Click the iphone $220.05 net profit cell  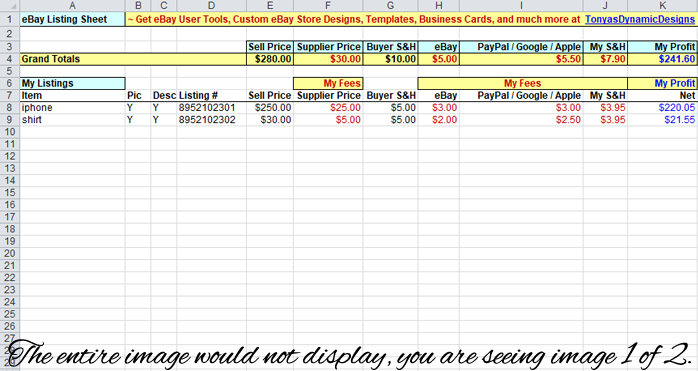pyautogui.click(x=662, y=108)
